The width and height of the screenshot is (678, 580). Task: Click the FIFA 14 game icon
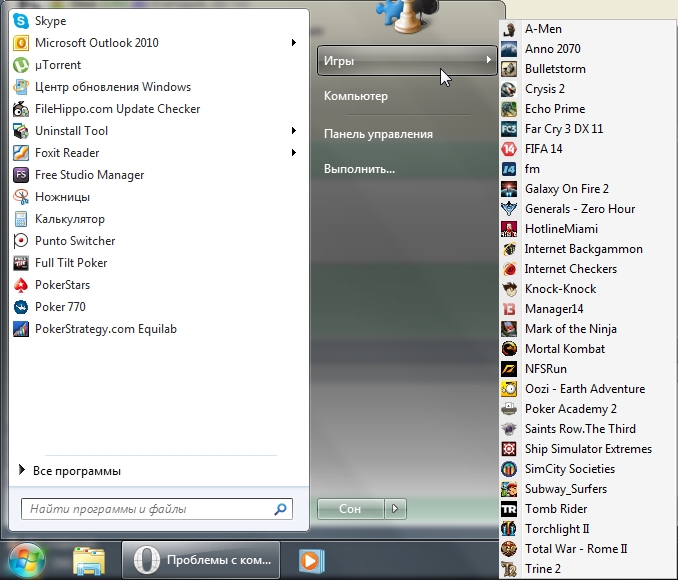(x=509, y=149)
